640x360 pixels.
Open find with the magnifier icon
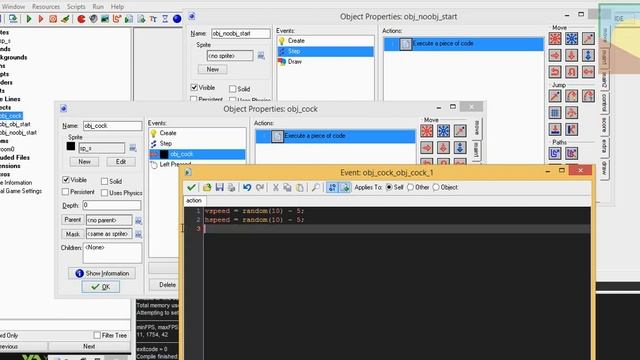pos(316,187)
